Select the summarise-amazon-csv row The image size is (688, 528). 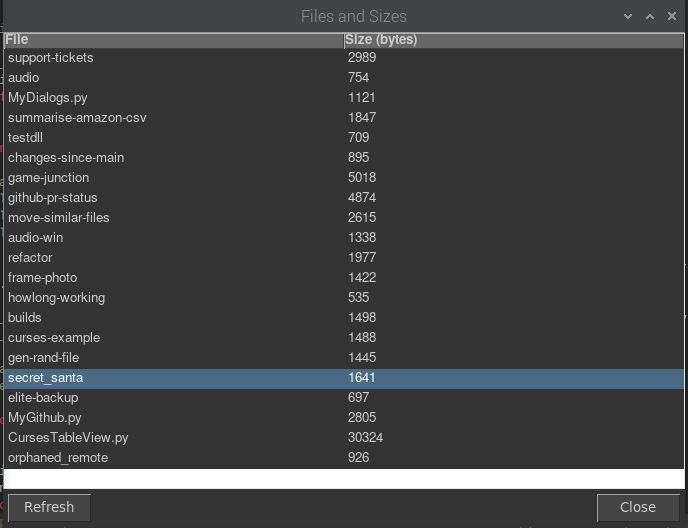tap(344, 118)
